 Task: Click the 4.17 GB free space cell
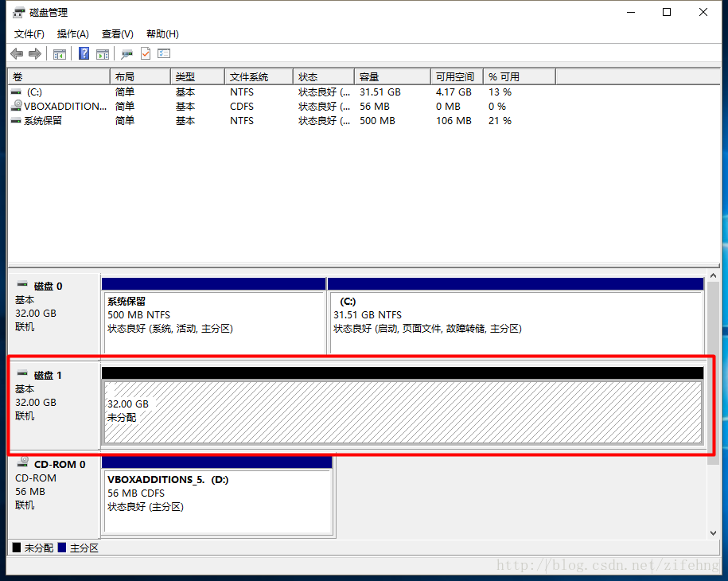pyautogui.click(x=454, y=92)
